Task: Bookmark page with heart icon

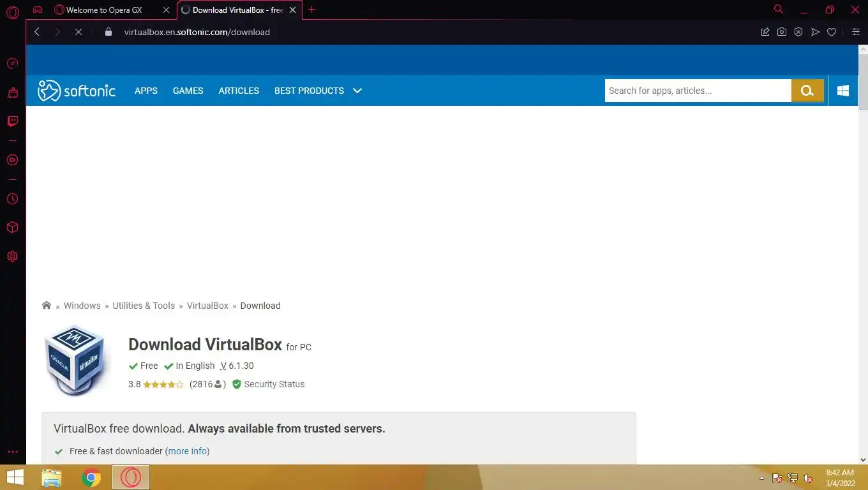Action: coord(832,32)
